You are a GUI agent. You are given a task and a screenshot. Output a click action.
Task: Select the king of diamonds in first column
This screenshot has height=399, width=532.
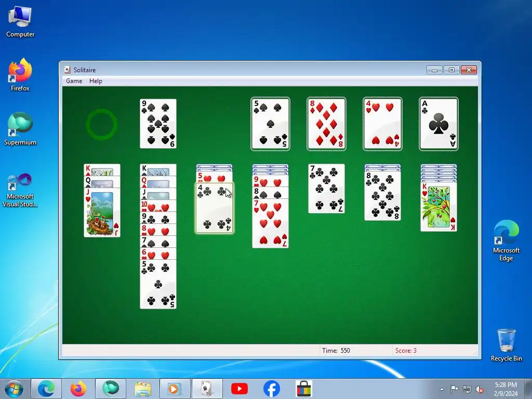pos(102,170)
